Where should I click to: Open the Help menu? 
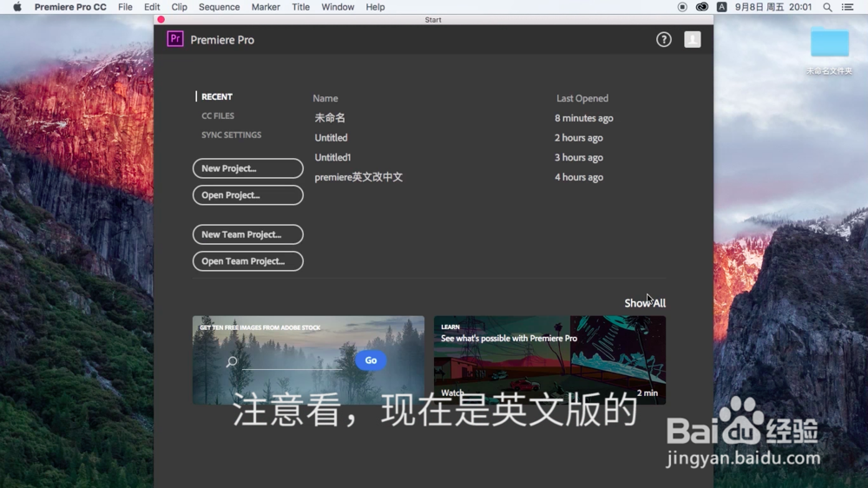pos(375,7)
